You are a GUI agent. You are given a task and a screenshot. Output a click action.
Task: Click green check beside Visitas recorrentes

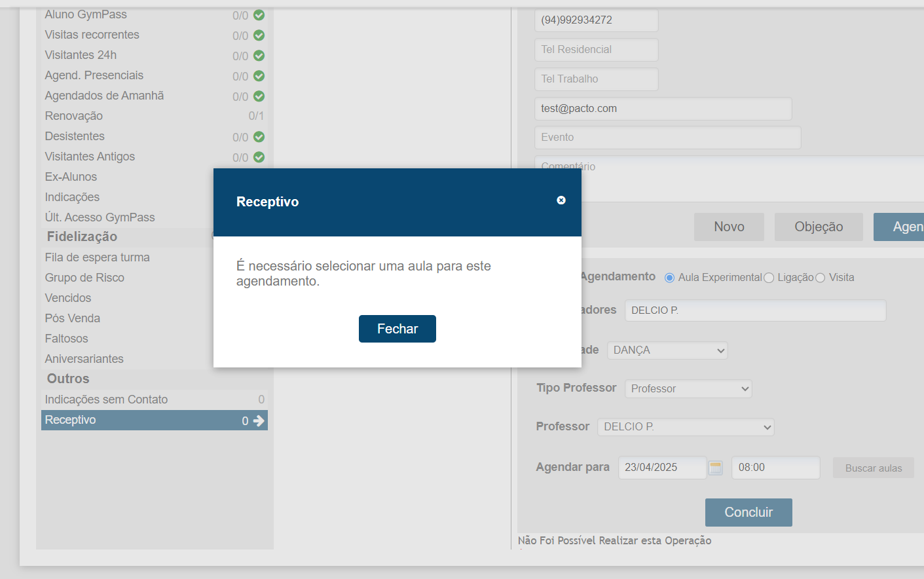(x=259, y=35)
